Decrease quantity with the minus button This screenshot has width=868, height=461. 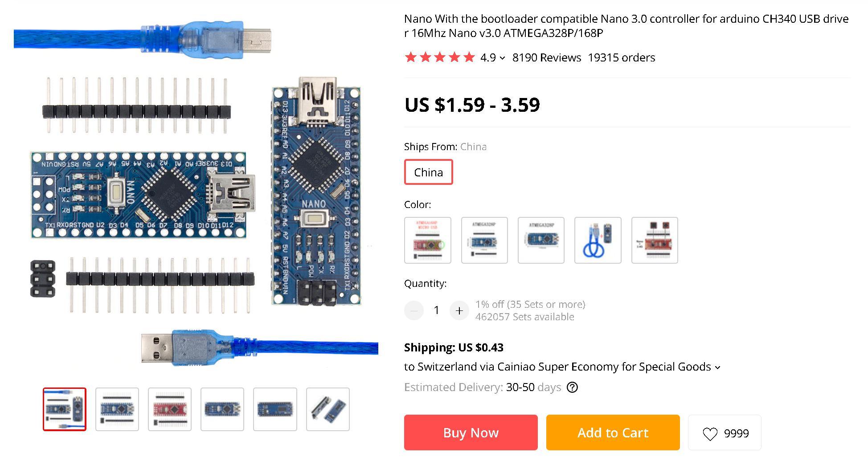[414, 310]
